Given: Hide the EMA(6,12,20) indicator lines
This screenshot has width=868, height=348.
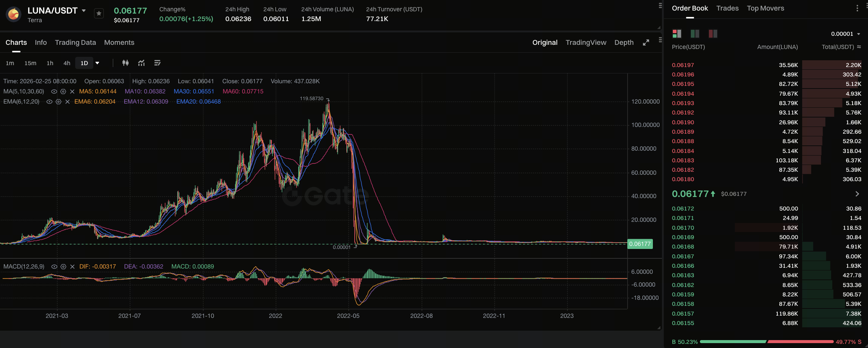Looking at the screenshot, I should click(49, 102).
